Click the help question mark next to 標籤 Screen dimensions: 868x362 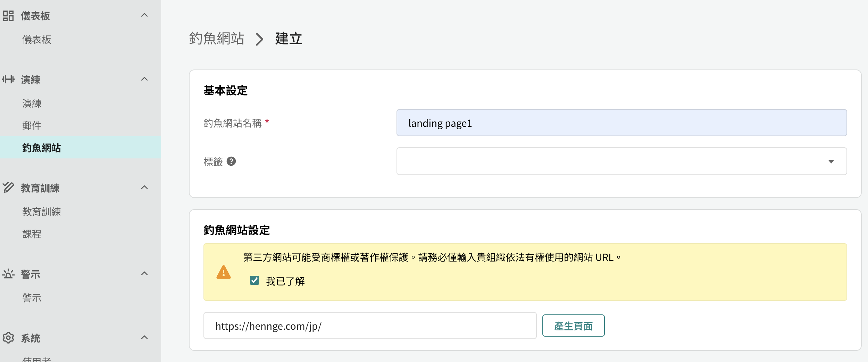point(231,161)
